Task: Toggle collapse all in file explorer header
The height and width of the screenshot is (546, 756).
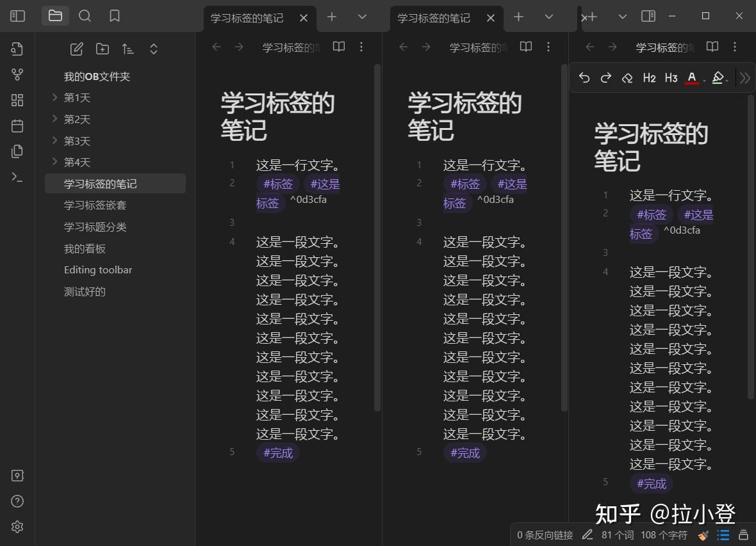Action: coord(153,49)
